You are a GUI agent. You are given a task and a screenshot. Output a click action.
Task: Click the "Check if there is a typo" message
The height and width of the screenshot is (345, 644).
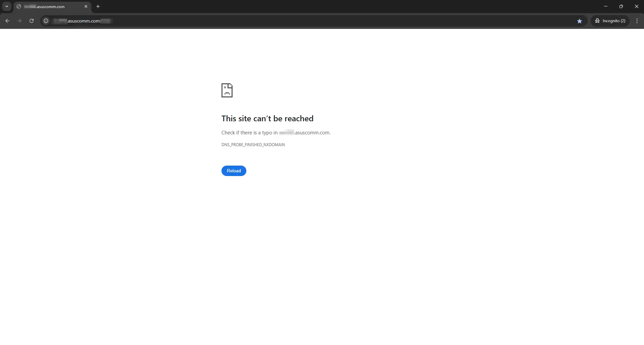coord(276,133)
